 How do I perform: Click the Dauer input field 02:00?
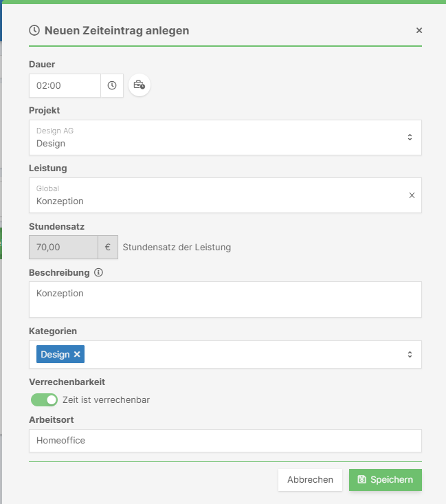(x=65, y=85)
